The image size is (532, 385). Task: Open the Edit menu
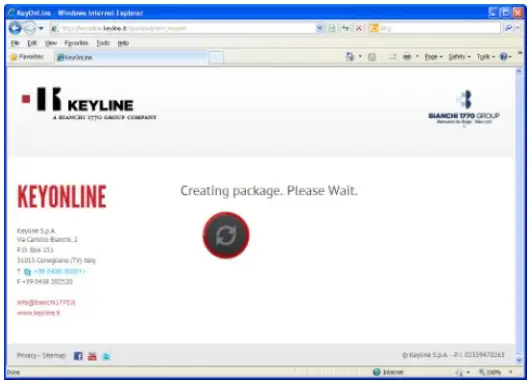click(32, 43)
